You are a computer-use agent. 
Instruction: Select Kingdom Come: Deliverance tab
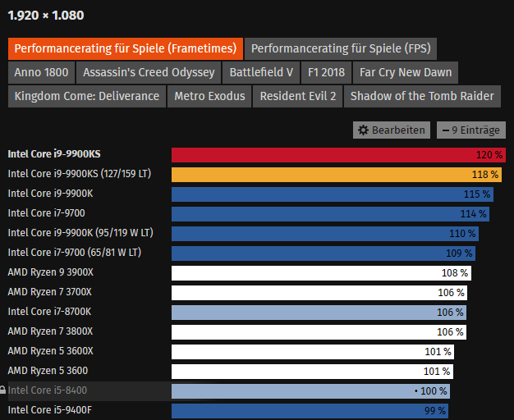coord(87,96)
